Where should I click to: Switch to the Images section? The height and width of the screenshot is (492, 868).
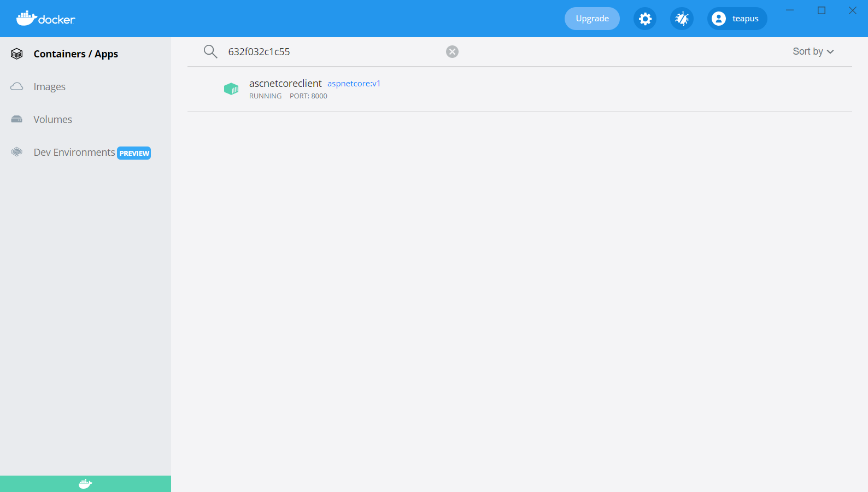pos(49,86)
